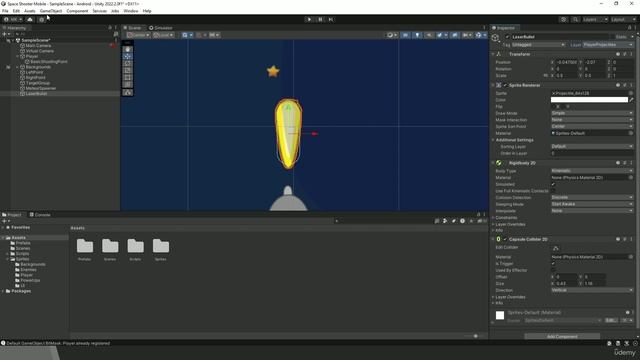Screen dimensions: 640x360
Task: Click the Pause button in the top toolbar
Action: [x=320, y=19]
